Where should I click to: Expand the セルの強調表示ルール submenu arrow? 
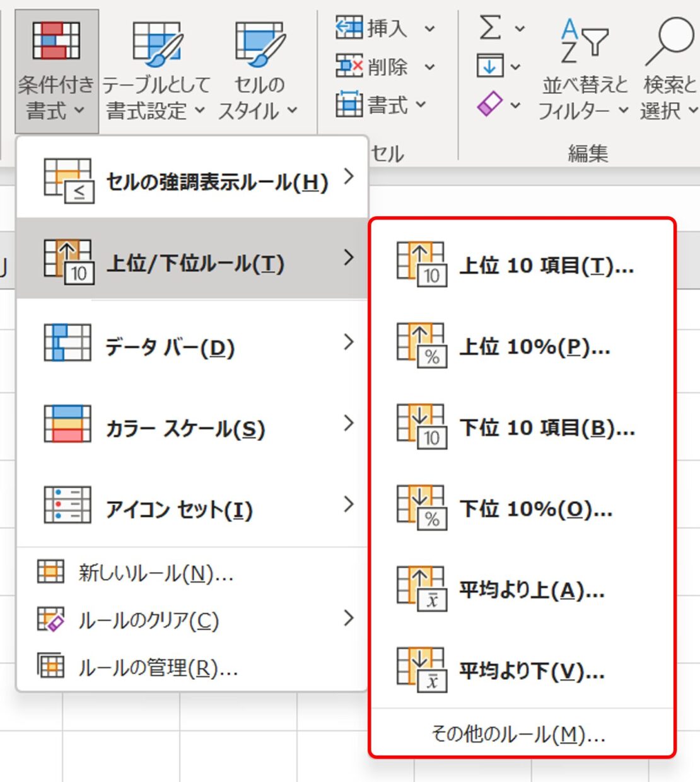tap(349, 177)
